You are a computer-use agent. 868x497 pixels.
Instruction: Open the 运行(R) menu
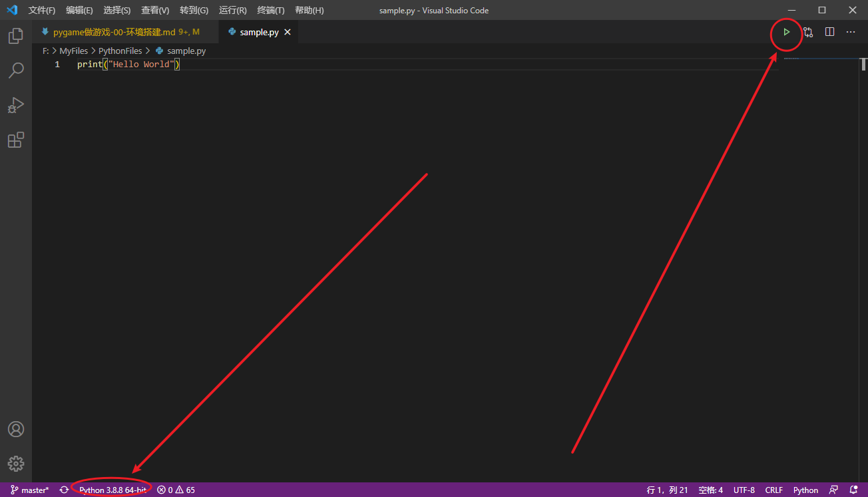tap(232, 10)
